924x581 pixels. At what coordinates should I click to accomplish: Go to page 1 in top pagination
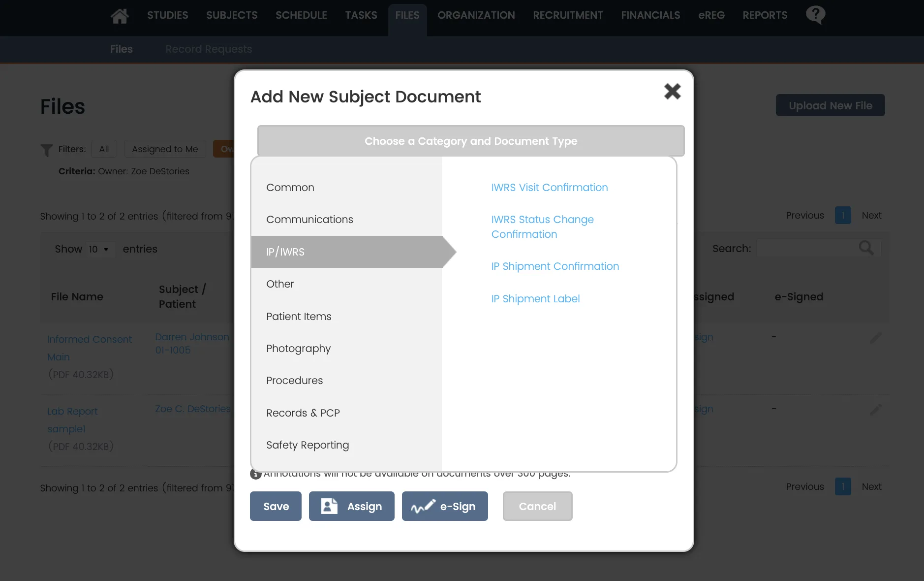pyautogui.click(x=843, y=216)
